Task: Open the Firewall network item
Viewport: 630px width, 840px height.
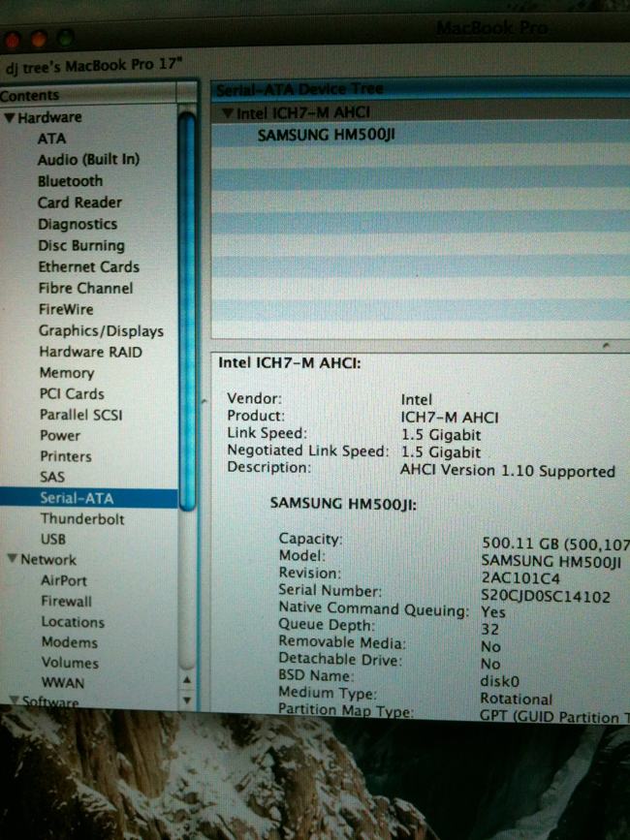Action: click(x=66, y=602)
